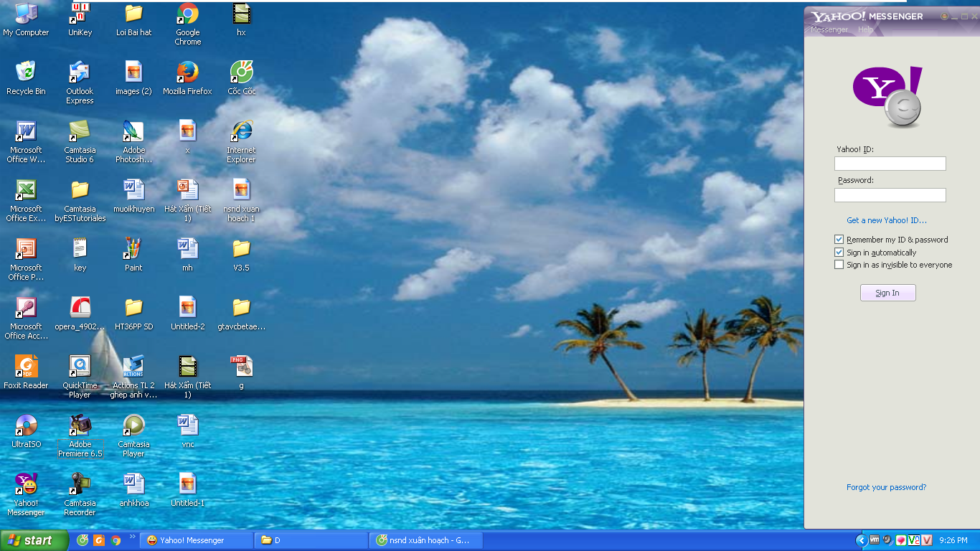Select the Microsoft Office Access shortcut
This screenshot has width=980, height=551.
(x=27, y=319)
